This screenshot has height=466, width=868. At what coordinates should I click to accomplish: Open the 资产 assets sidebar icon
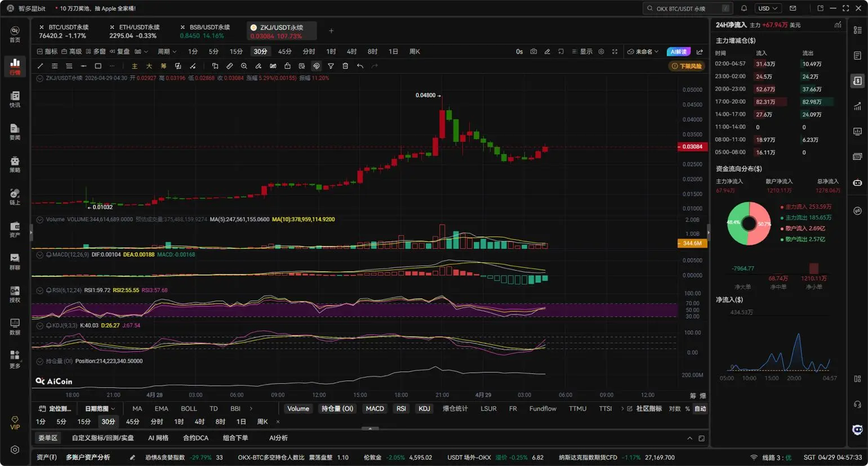tap(15, 229)
